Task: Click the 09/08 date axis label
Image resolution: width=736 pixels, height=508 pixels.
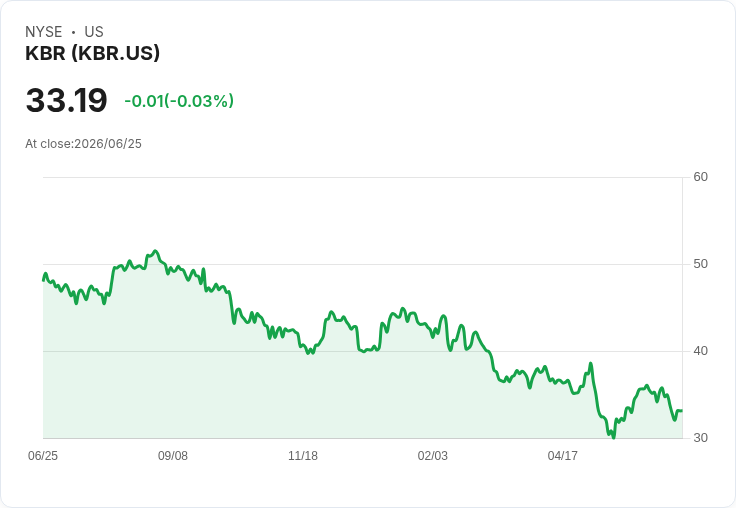Action: click(173, 455)
